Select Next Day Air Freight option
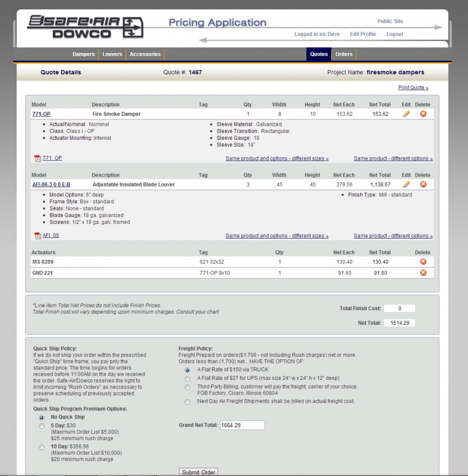Image resolution: width=468 pixels, height=476 pixels. [187, 402]
